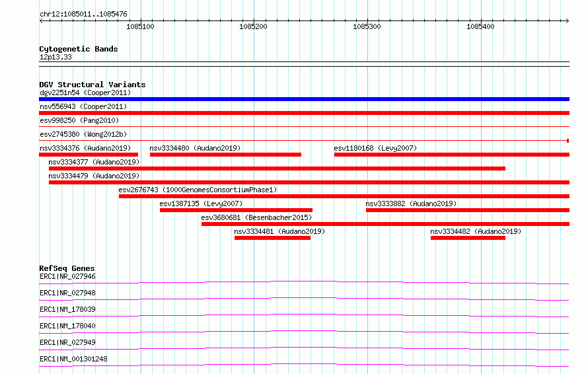Screen dimensions: 588x374
Task: Open the esv2745380 (Wong2012b) variant
Action: [83, 134]
